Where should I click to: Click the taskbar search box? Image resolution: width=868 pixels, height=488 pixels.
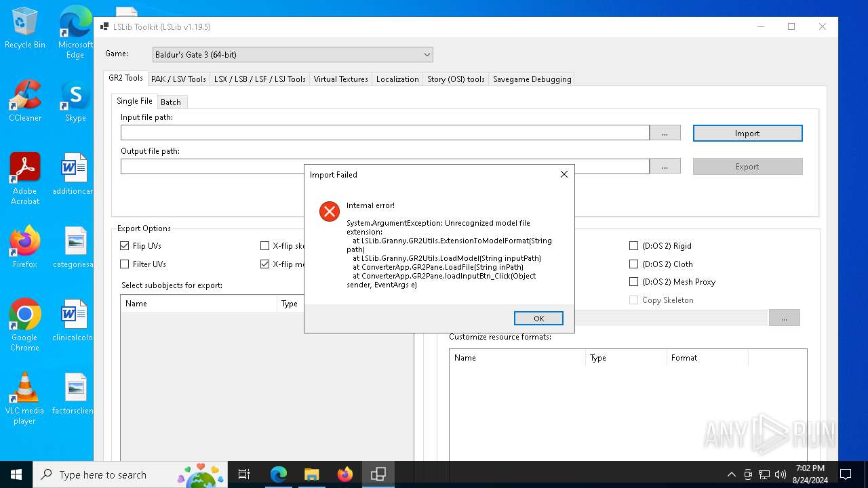130,474
